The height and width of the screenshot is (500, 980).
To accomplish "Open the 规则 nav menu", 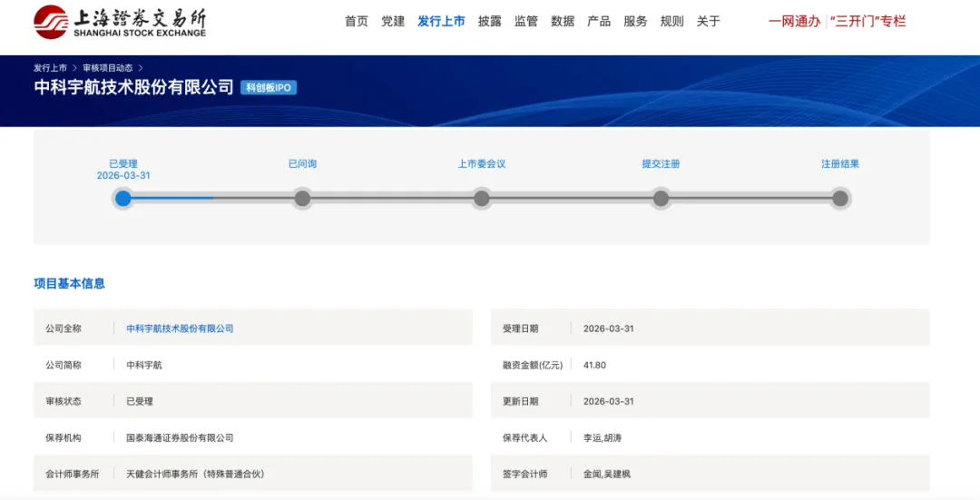I will click(671, 21).
